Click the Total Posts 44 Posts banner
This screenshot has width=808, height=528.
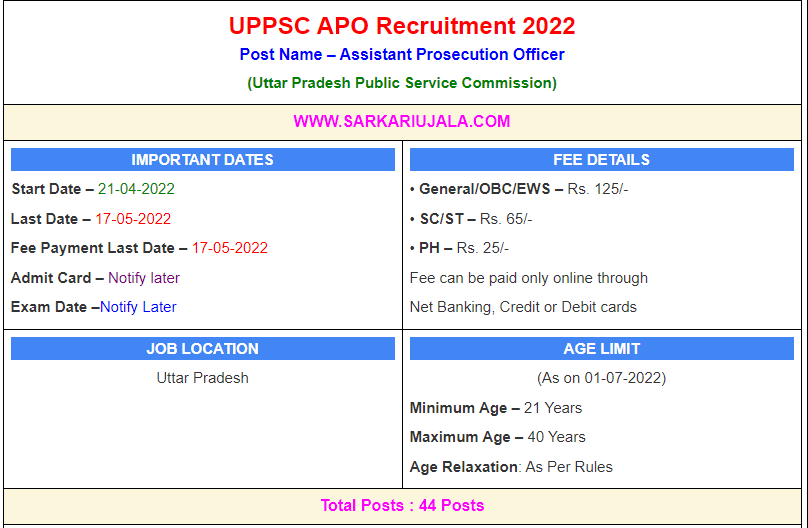coord(402,506)
